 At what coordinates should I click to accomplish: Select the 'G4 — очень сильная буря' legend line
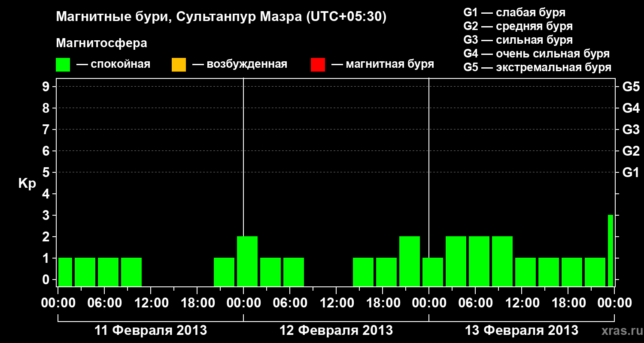537,54
